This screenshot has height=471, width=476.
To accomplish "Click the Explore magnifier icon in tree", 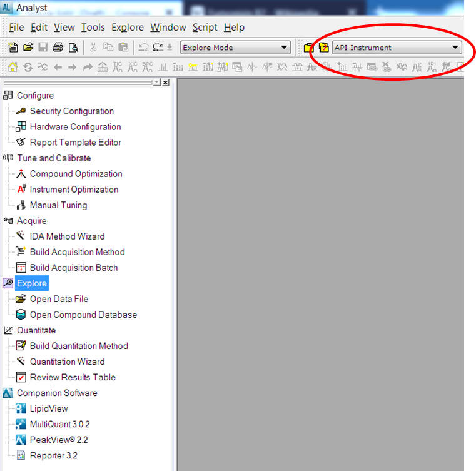I will tap(8, 283).
